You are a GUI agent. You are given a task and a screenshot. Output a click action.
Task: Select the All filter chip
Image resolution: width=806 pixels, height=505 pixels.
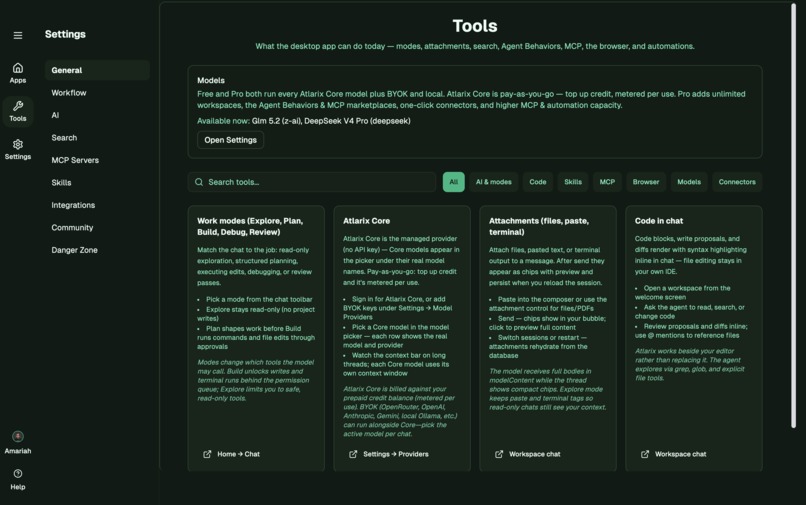(453, 182)
